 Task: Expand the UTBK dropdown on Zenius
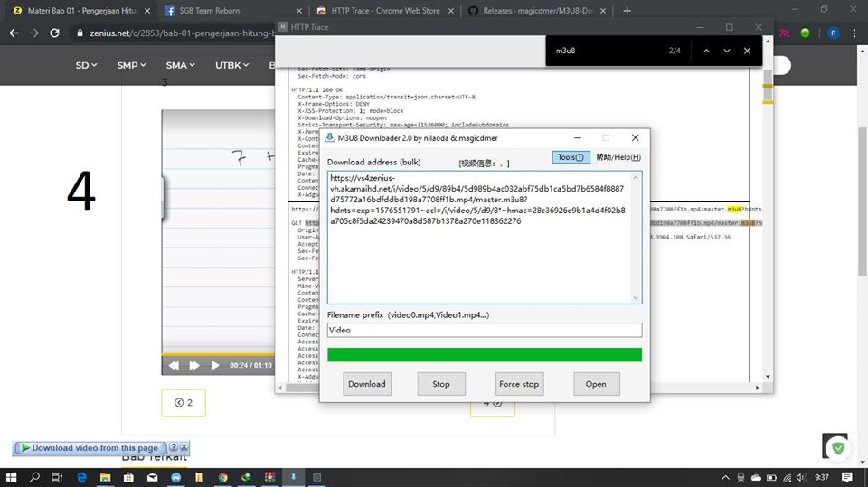coord(232,65)
